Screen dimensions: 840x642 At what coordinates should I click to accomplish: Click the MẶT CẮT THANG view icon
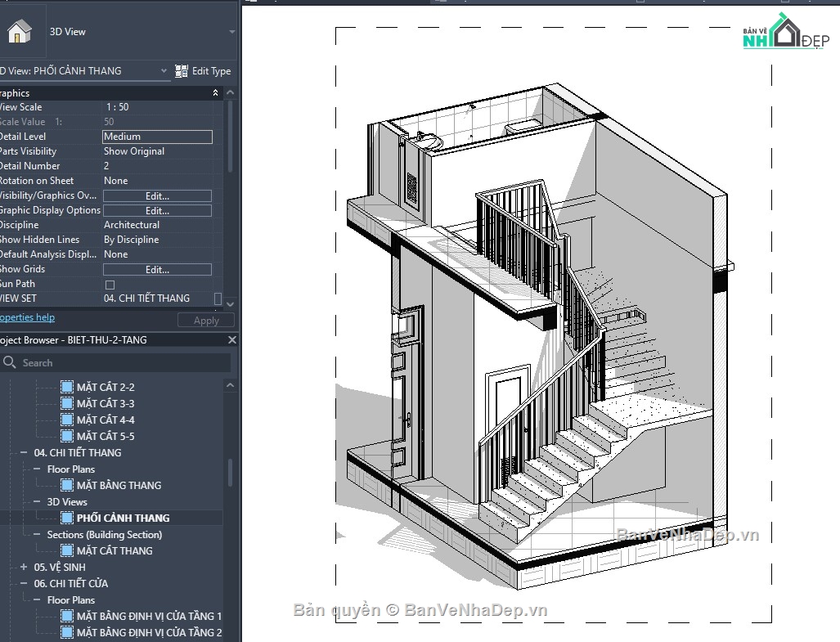(67, 550)
